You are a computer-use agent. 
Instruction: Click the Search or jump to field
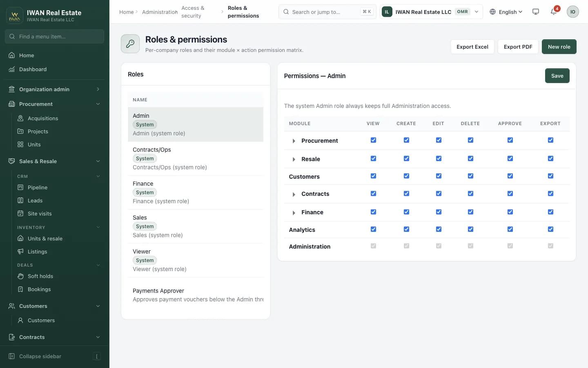(x=327, y=12)
